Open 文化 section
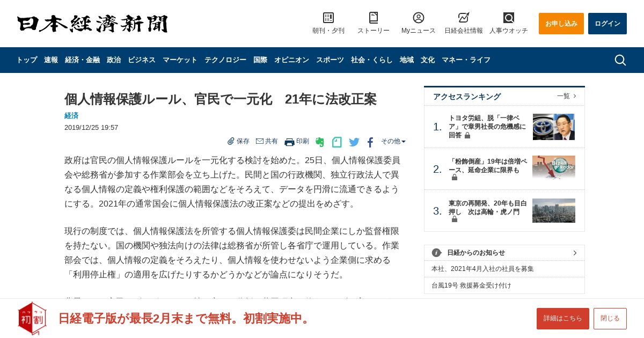 (428, 60)
